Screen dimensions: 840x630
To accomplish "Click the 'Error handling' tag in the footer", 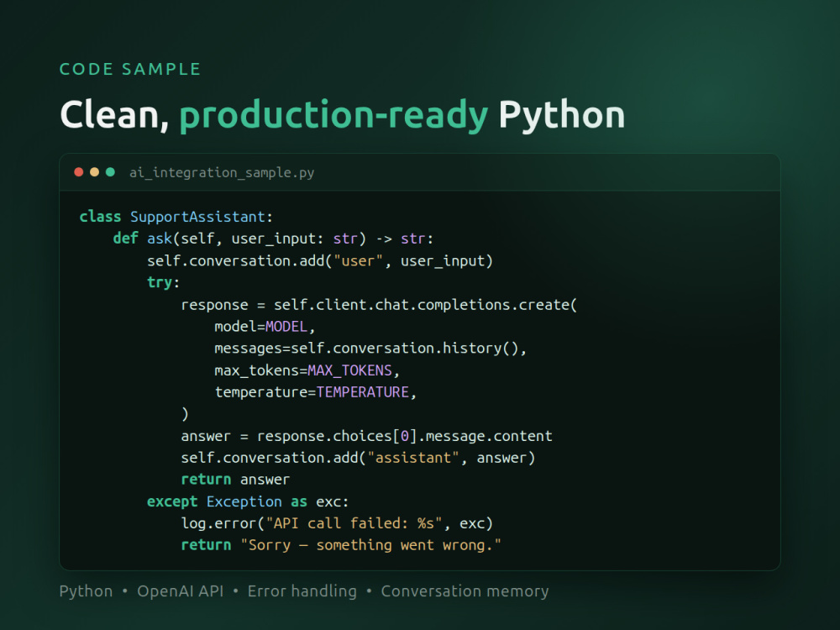I will click(302, 591).
